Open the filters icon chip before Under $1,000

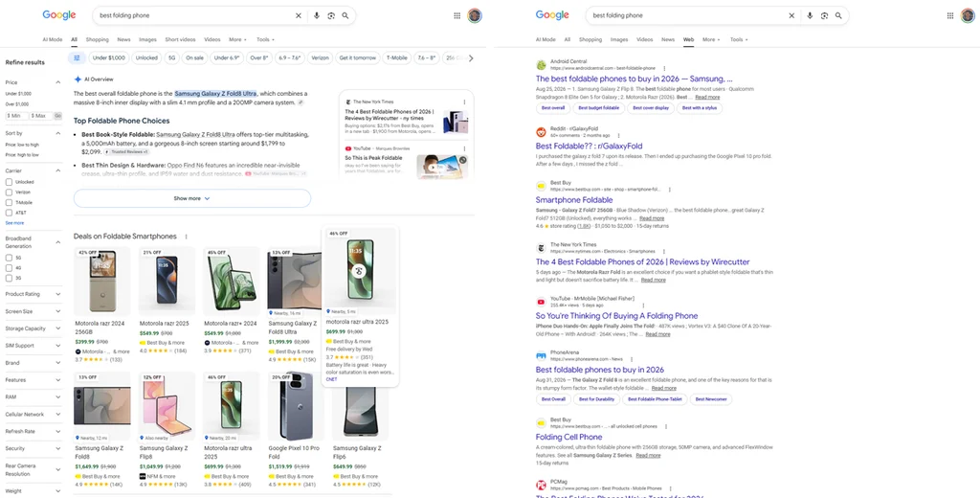[77, 57]
